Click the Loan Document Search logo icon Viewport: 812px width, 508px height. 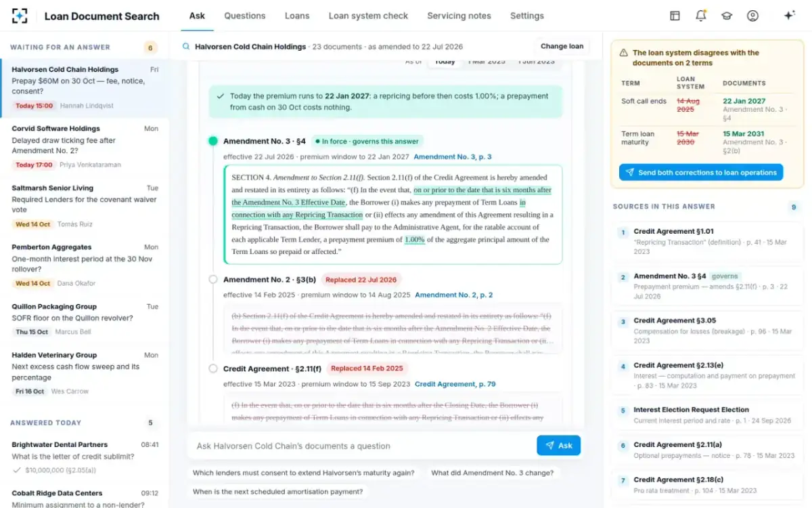[x=20, y=16]
